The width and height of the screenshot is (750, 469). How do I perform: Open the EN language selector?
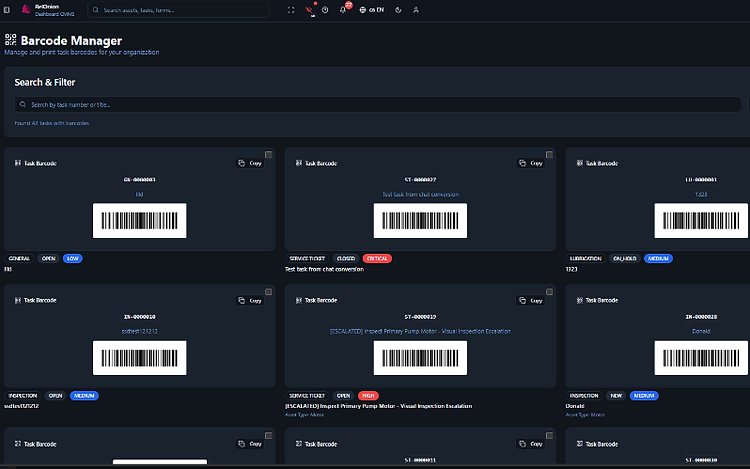(x=372, y=10)
